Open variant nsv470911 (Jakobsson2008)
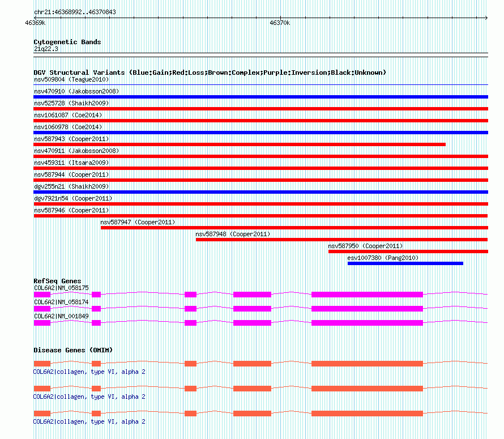 76,151
